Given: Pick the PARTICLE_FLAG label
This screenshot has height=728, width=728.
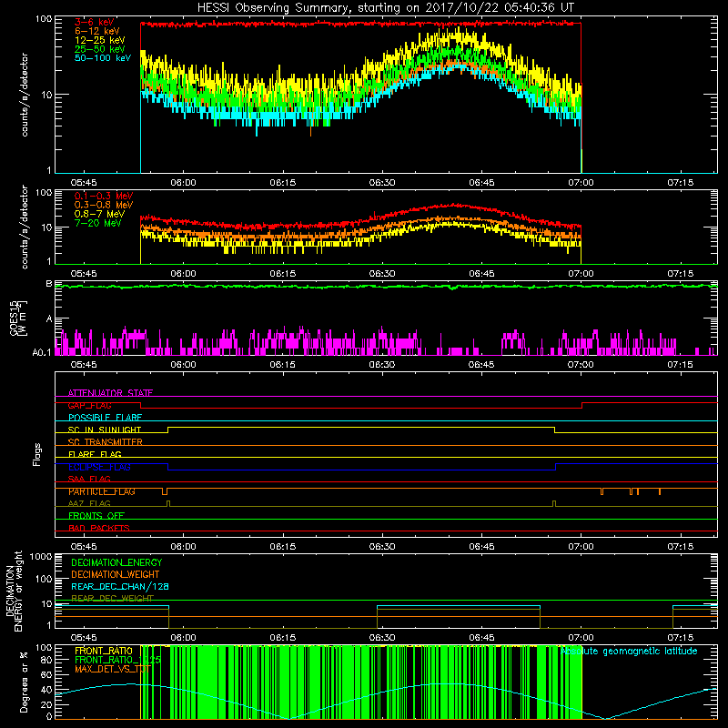Looking at the screenshot, I should pos(102,491).
